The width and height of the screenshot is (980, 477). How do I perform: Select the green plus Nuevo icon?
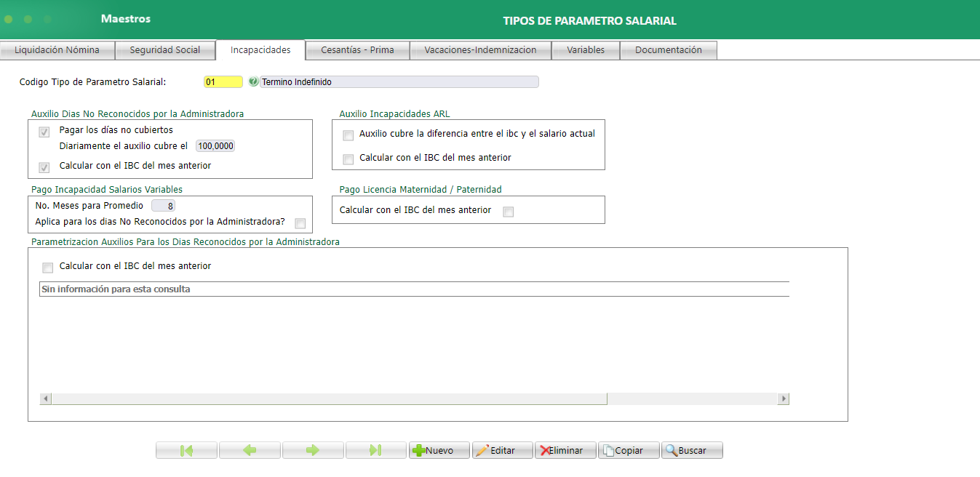tap(420, 449)
